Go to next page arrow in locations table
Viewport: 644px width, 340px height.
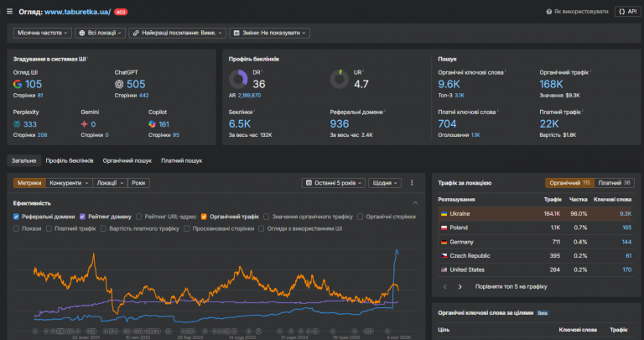tap(460, 286)
